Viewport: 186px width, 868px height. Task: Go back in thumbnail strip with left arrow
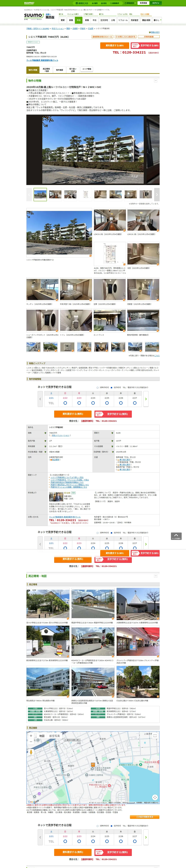coord(29,194)
